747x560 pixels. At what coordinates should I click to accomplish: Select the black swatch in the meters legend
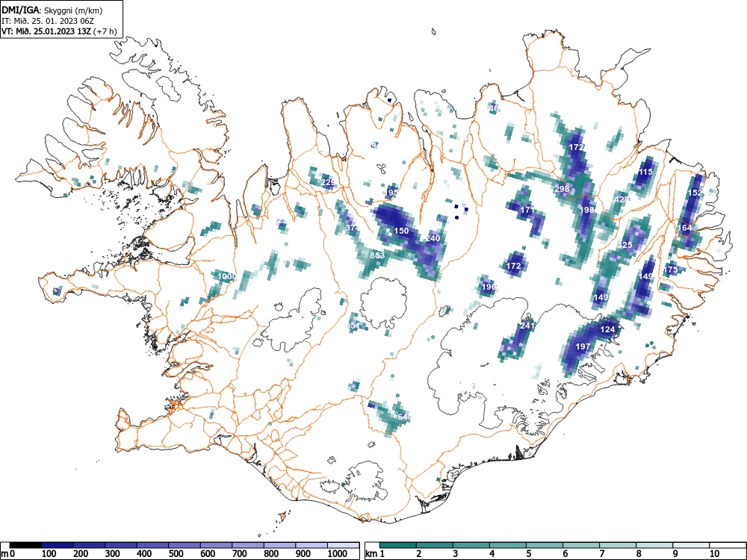(25, 545)
